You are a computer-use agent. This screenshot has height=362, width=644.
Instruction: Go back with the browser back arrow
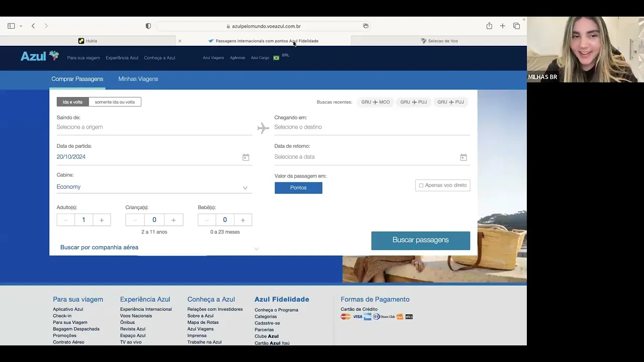tap(33, 26)
